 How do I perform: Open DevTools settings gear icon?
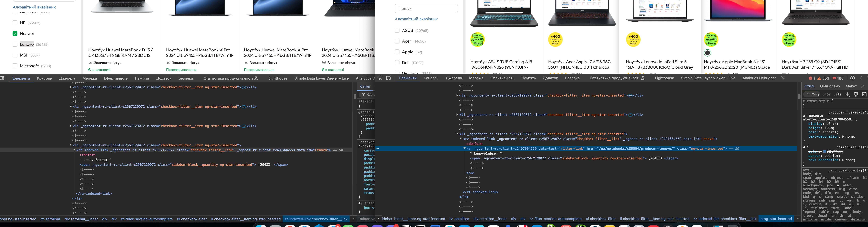click(853, 78)
